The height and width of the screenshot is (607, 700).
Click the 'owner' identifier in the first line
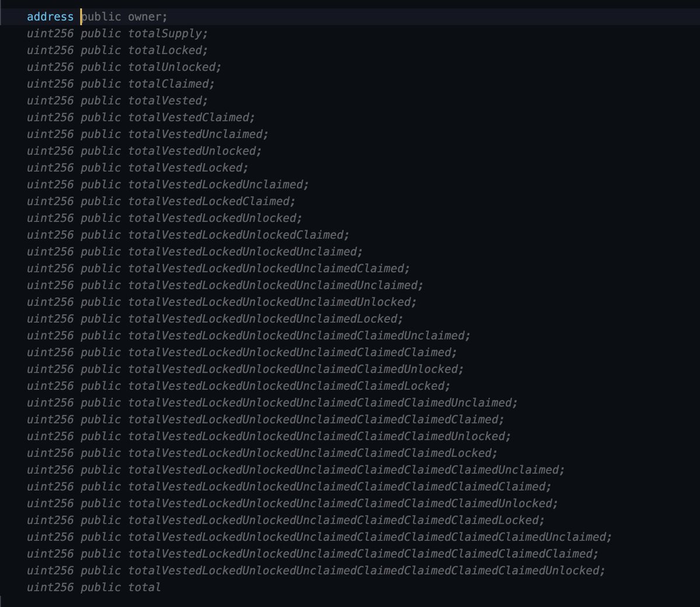(x=145, y=17)
